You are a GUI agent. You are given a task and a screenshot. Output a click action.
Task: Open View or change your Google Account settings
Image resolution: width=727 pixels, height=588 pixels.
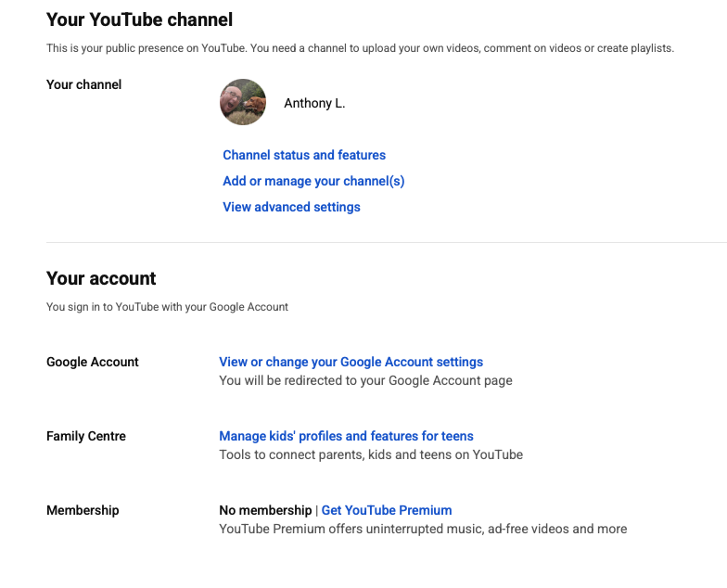click(x=351, y=362)
